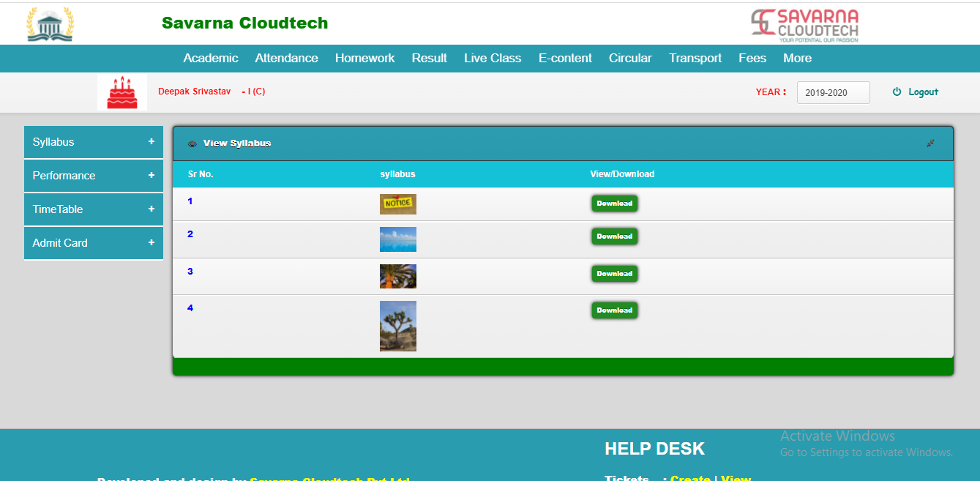Click the school building logo icon
This screenshot has height=481, width=980.
click(50, 24)
